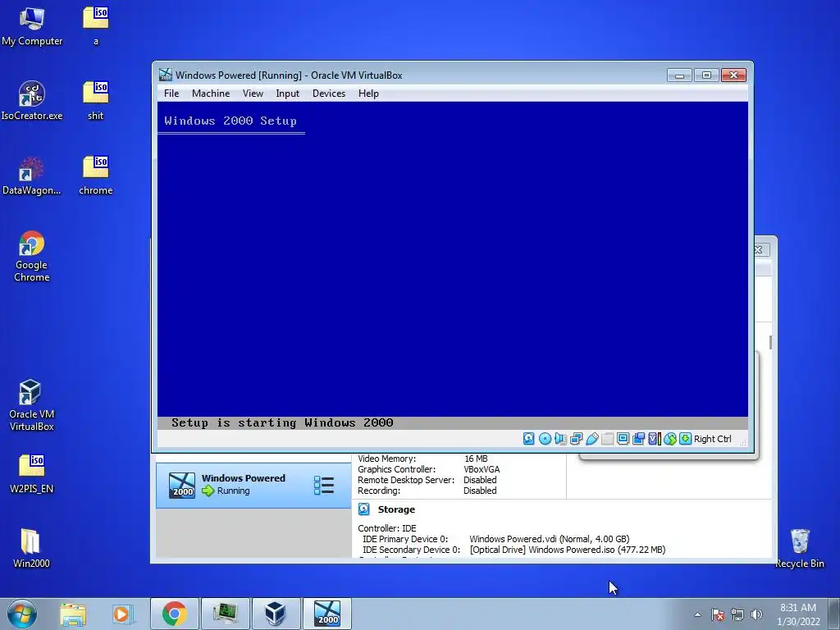
Task: Select the IsoCreator.exe desktop shortcut
Action: 32,101
